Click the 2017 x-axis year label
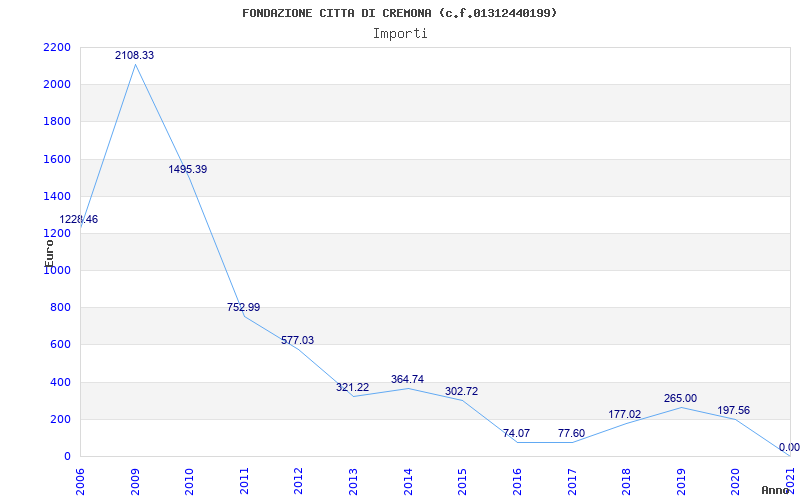800x500 pixels. [571, 482]
